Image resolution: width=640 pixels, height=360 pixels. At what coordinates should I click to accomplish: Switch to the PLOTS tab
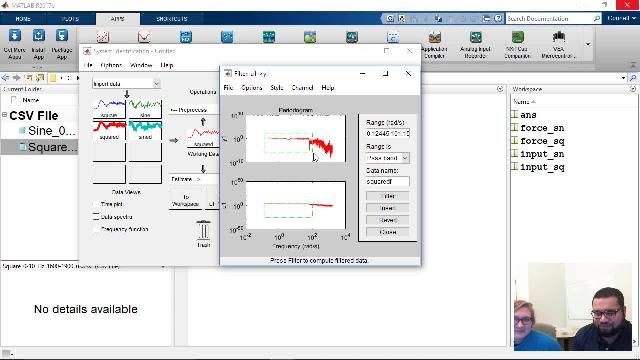(x=70, y=19)
